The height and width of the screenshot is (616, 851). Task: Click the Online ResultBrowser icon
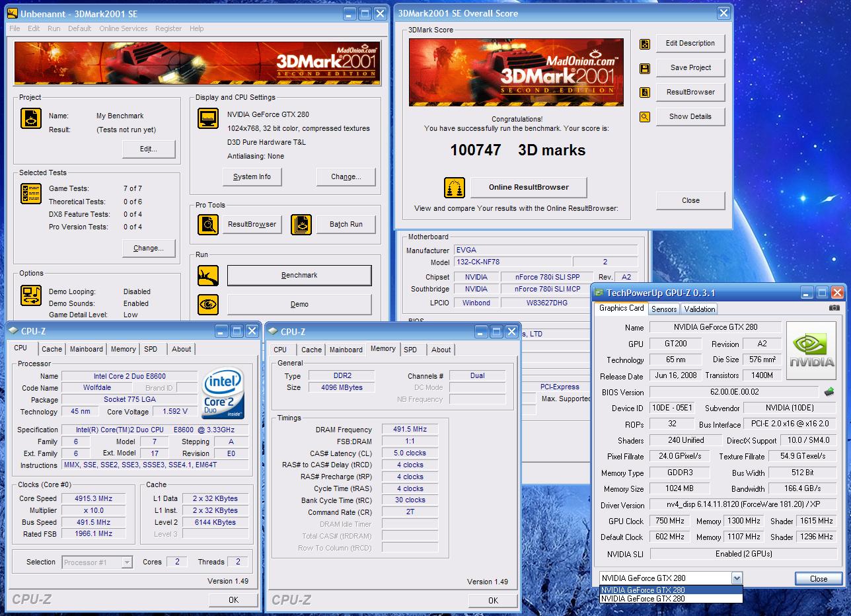click(455, 188)
